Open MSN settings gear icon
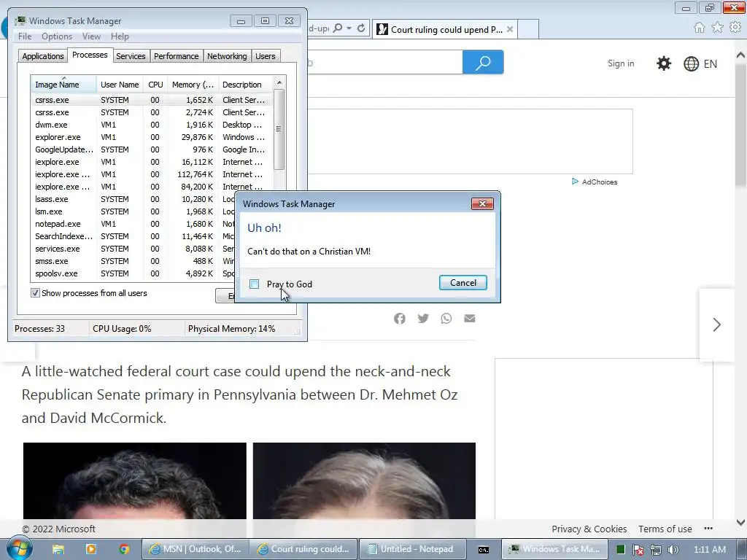747x560 pixels. point(664,63)
